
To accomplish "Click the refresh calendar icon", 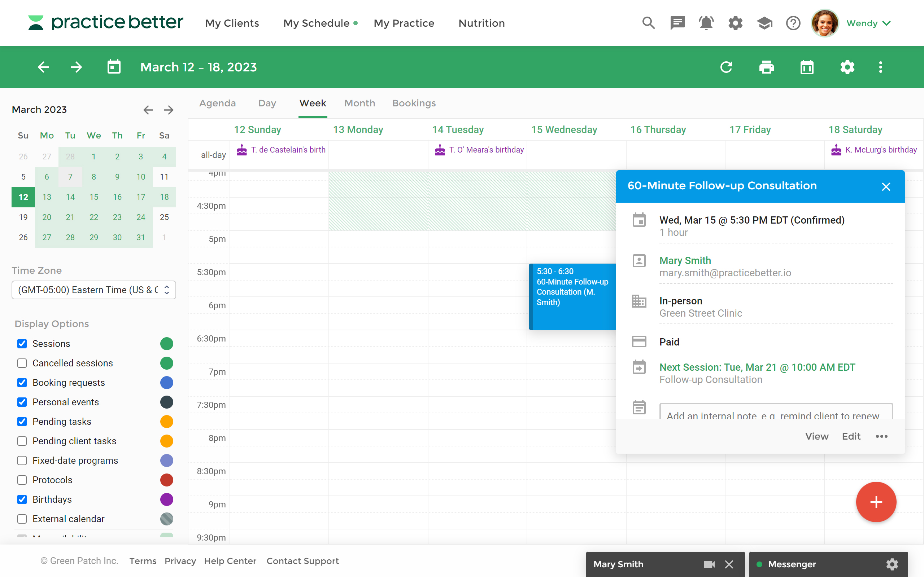I will coord(726,67).
